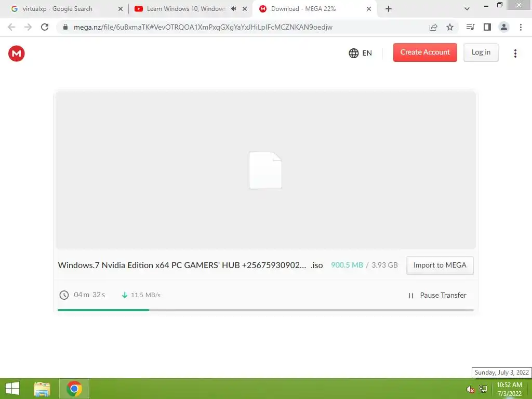Click the Log in button
This screenshot has width=532, height=399.
click(481, 52)
